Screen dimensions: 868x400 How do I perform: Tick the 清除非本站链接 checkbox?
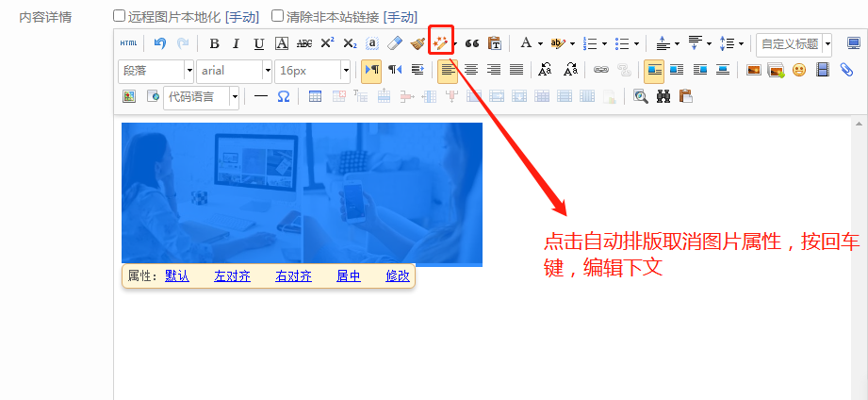click(277, 16)
